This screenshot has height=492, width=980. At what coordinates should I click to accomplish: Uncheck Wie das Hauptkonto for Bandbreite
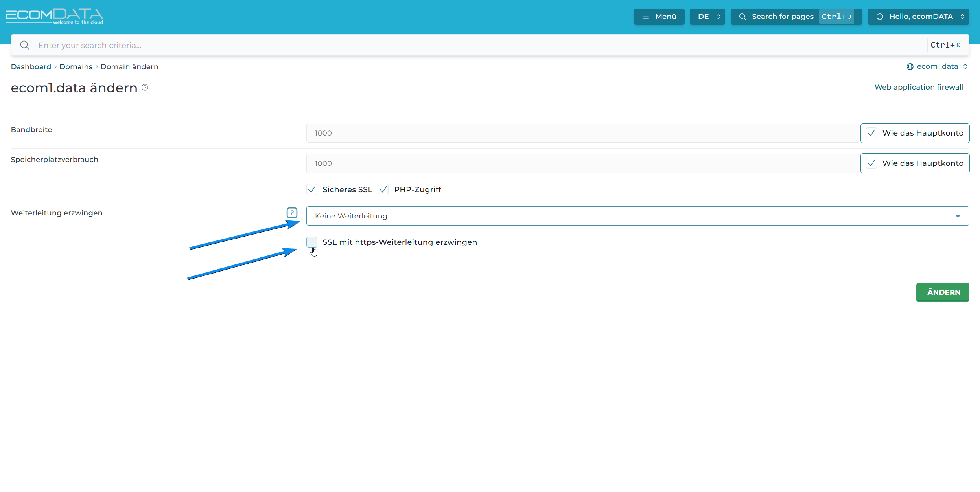pos(871,133)
